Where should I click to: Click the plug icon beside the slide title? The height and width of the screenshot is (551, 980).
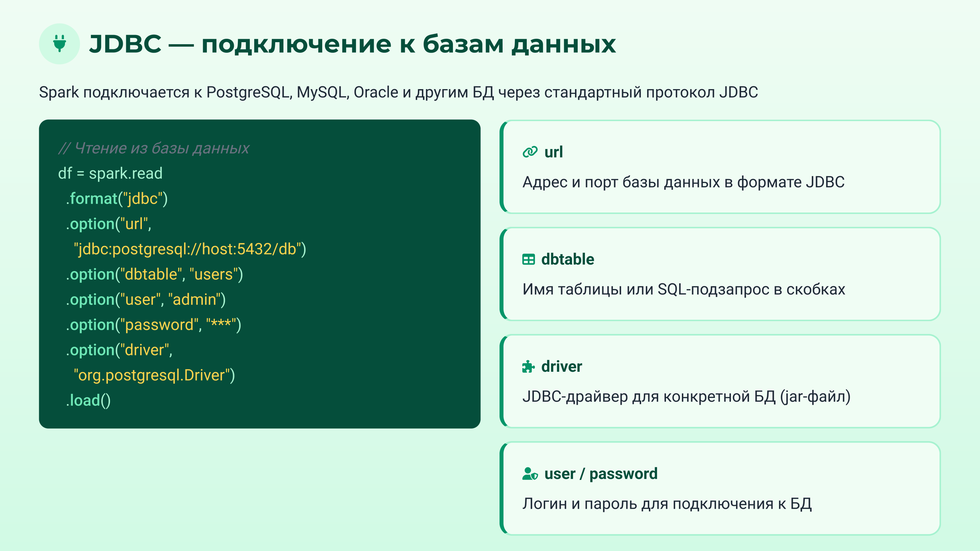(x=59, y=45)
